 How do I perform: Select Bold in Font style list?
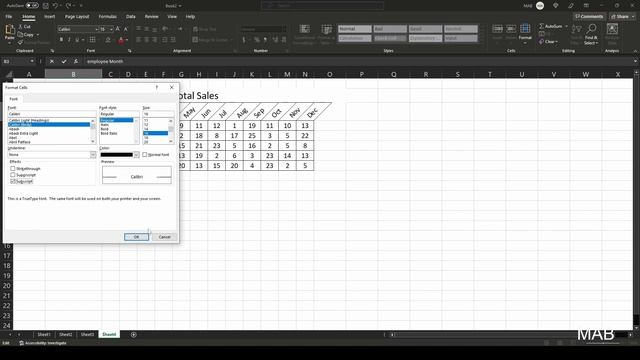click(x=105, y=129)
